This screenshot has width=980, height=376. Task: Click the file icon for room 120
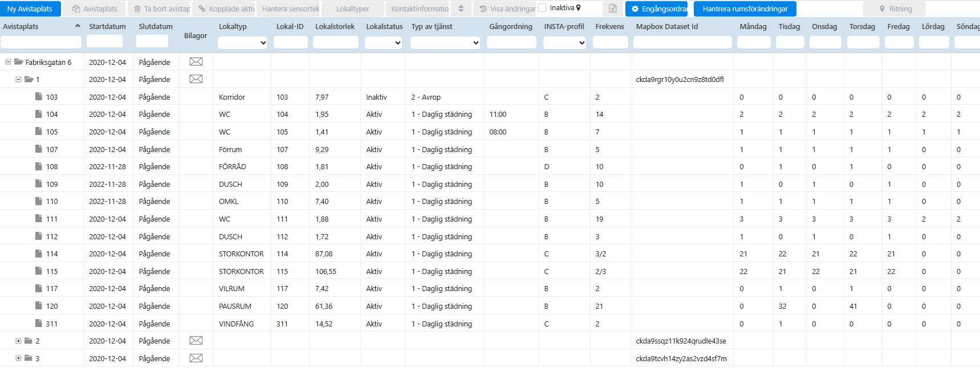point(39,305)
